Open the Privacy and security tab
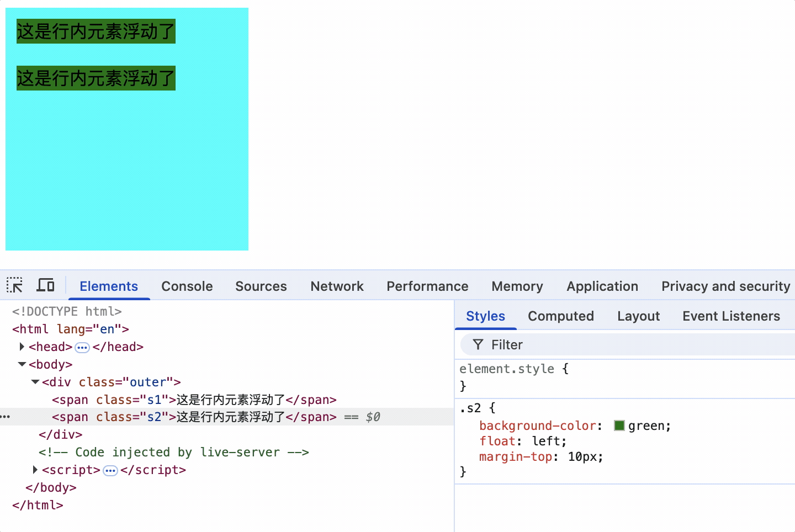This screenshot has width=795, height=532. [x=726, y=286]
